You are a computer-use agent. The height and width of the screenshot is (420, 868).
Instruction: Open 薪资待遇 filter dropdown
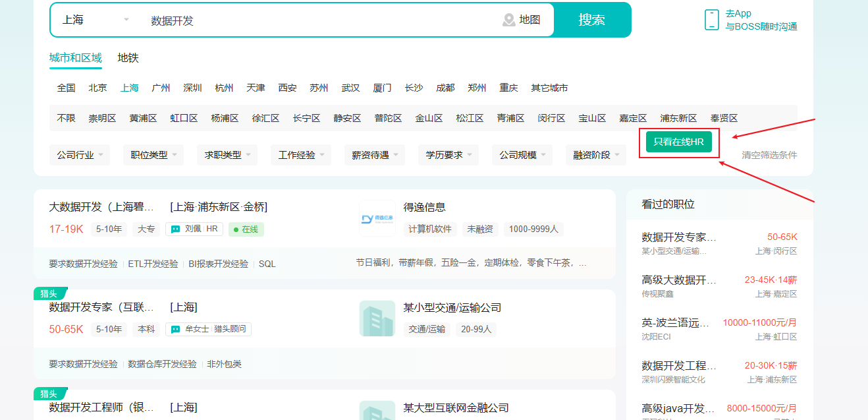coord(375,155)
